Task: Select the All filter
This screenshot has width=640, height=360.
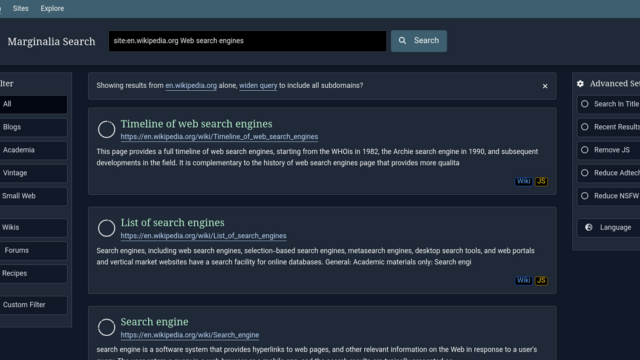Action: [33, 104]
